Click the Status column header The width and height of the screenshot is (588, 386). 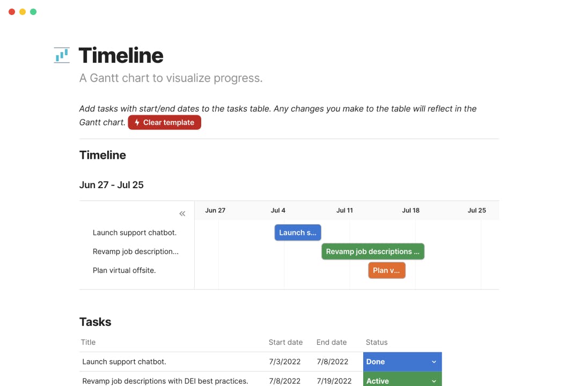point(377,342)
